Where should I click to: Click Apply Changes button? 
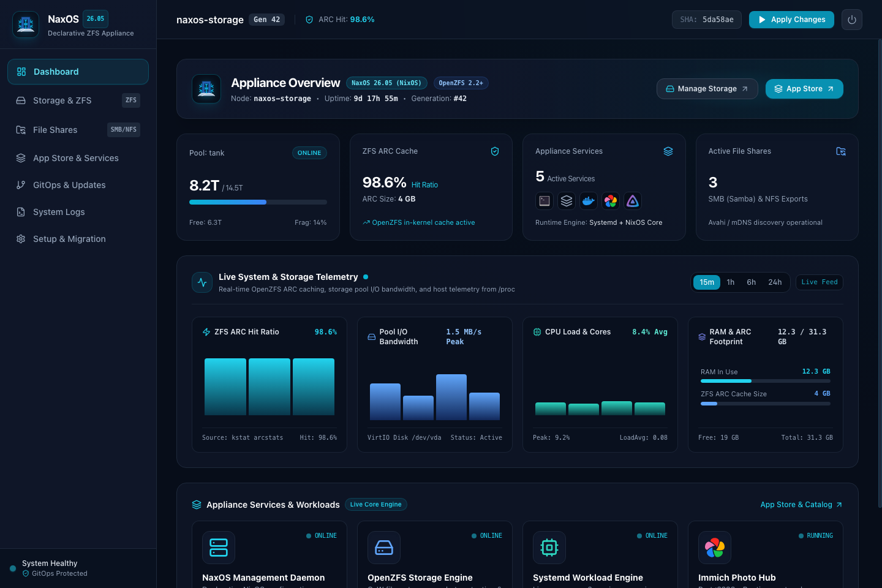pyautogui.click(x=791, y=20)
